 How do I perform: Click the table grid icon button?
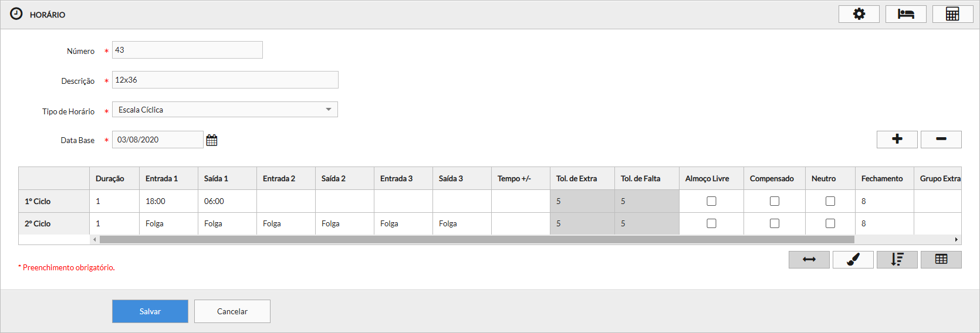(941, 260)
